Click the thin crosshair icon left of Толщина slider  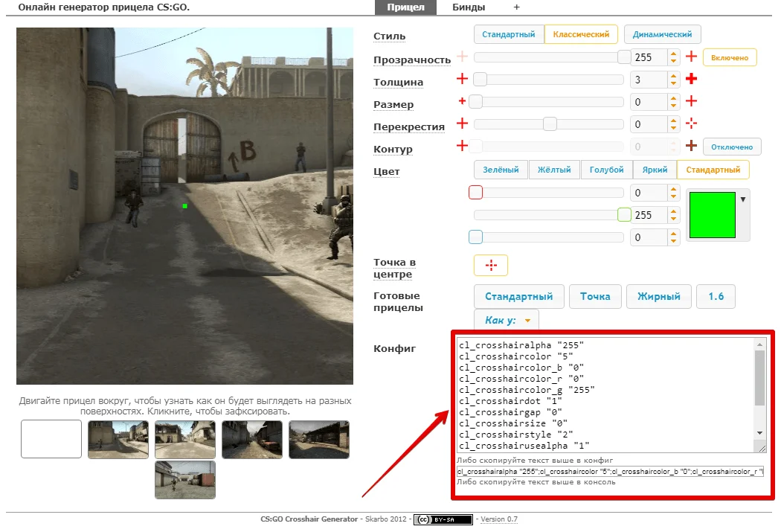pyautogui.click(x=462, y=79)
